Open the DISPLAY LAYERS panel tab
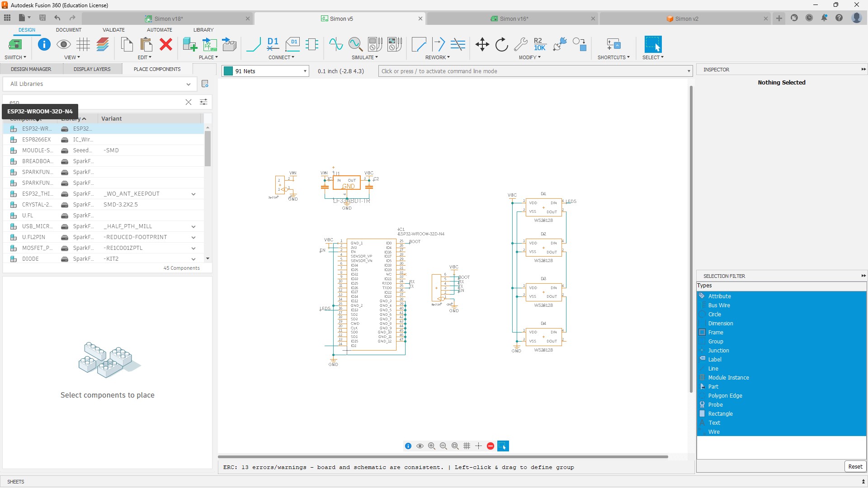868x488 pixels. point(92,69)
